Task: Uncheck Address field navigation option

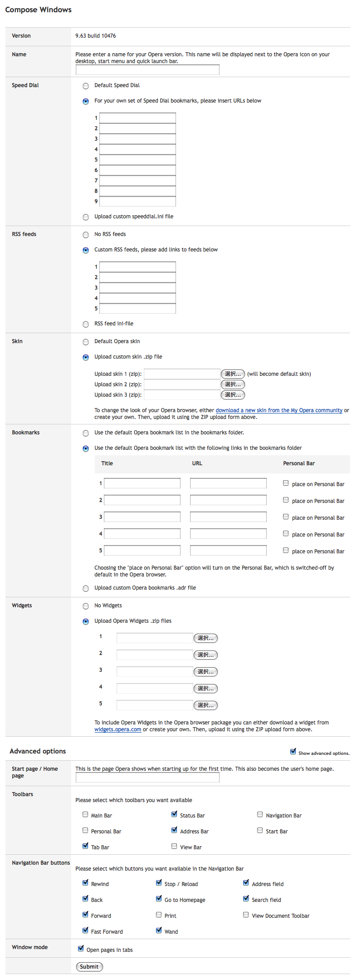Action: pyautogui.click(x=246, y=883)
